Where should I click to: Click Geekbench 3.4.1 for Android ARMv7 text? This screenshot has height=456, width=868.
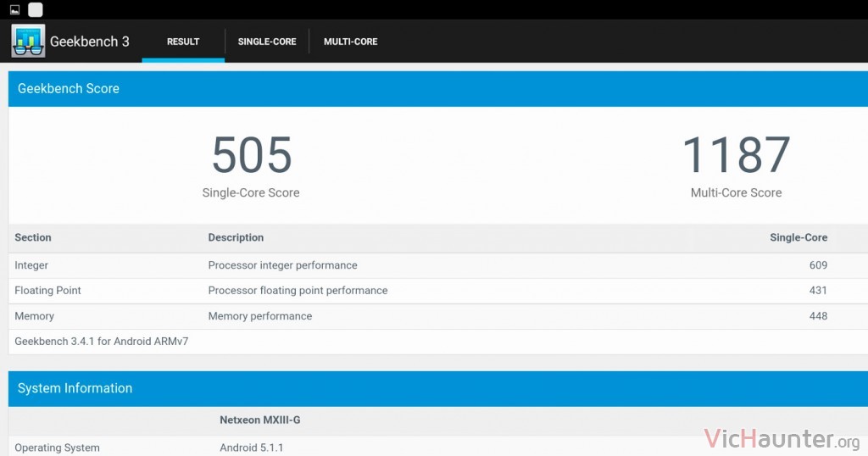click(x=102, y=342)
